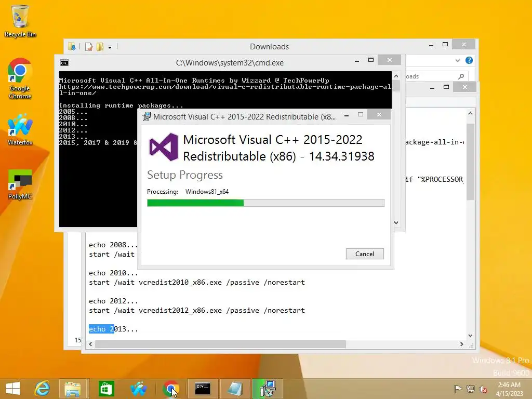
Task: Click the Notepad horizontal scrollbar thumb
Action: (220, 344)
